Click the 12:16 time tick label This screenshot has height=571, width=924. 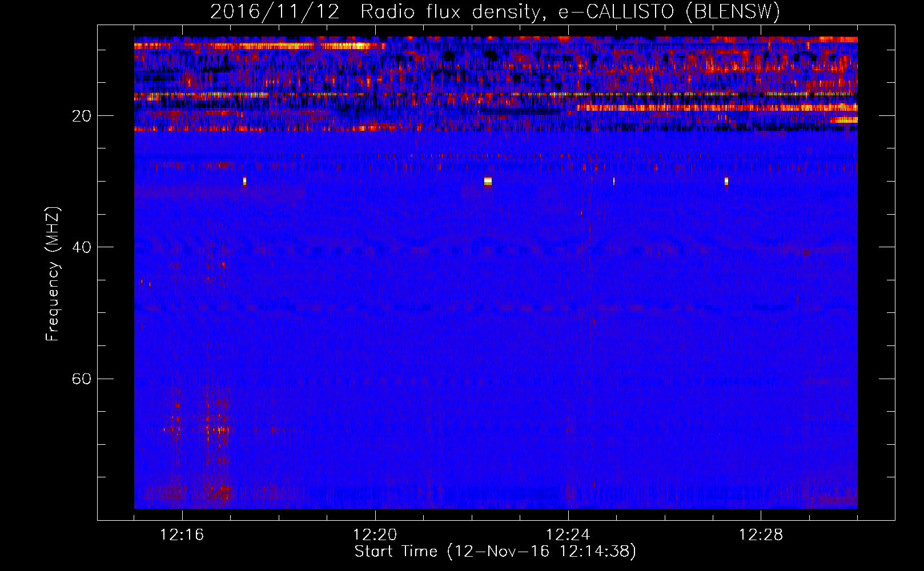182,535
